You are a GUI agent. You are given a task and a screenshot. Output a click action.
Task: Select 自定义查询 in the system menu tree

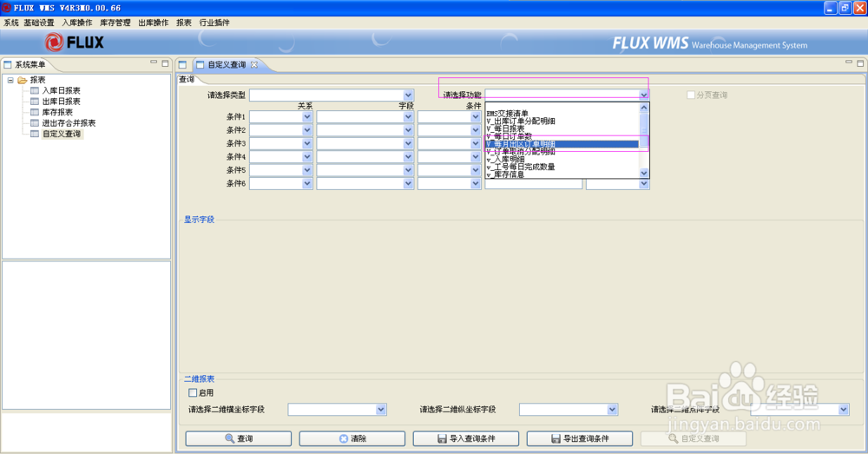click(62, 134)
